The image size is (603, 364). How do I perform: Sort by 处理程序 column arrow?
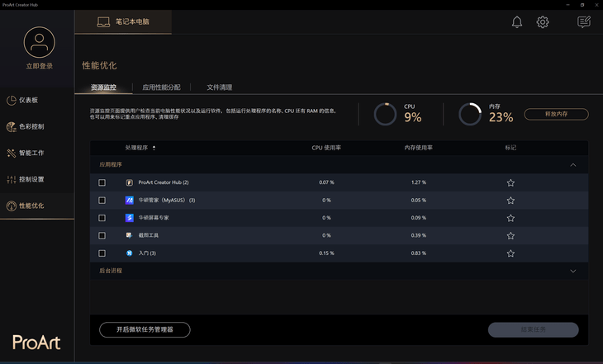pyautogui.click(x=154, y=148)
